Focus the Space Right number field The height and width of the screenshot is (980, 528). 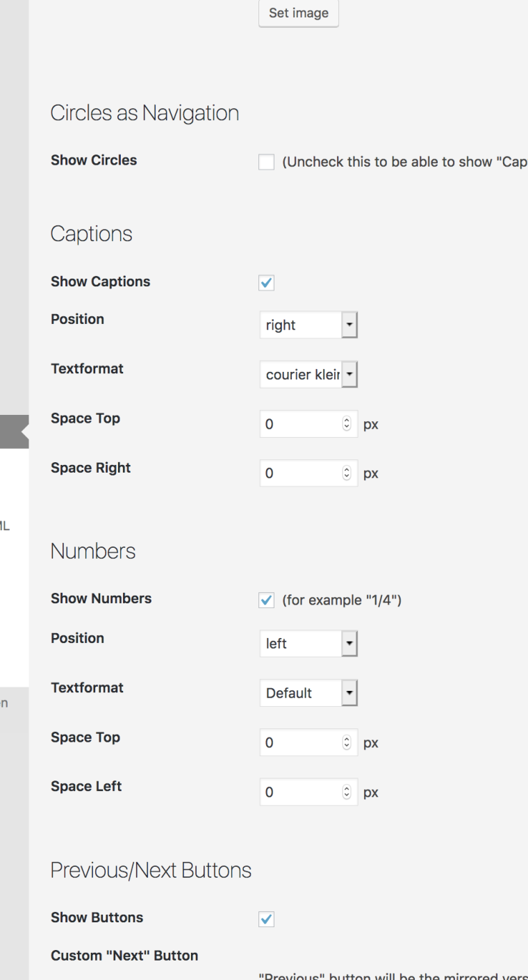(x=302, y=474)
